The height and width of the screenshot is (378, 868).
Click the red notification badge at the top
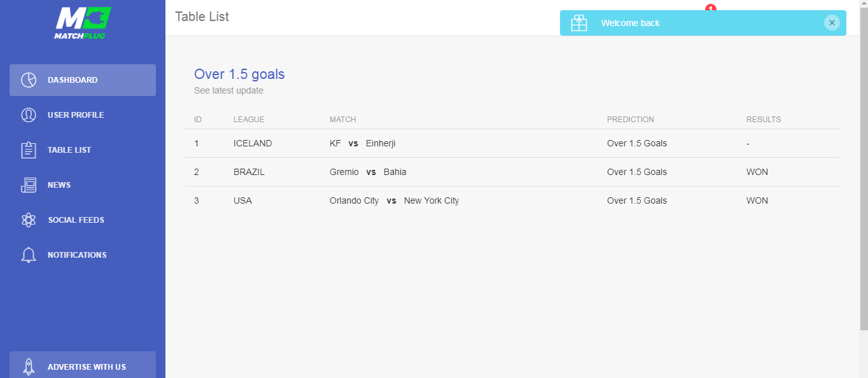point(711,7)
